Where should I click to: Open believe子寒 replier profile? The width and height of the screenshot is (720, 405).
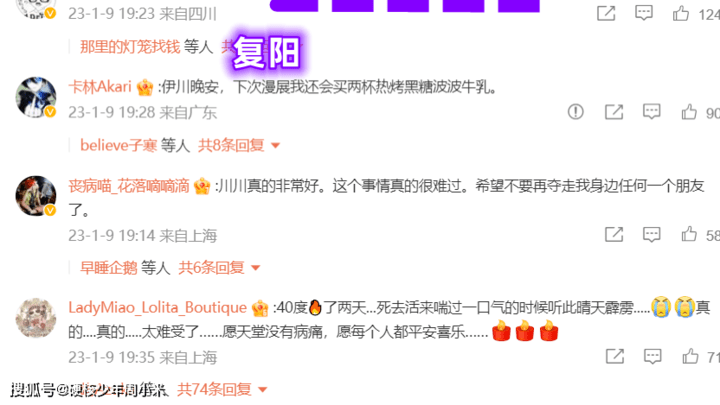(x=118, y=145)
